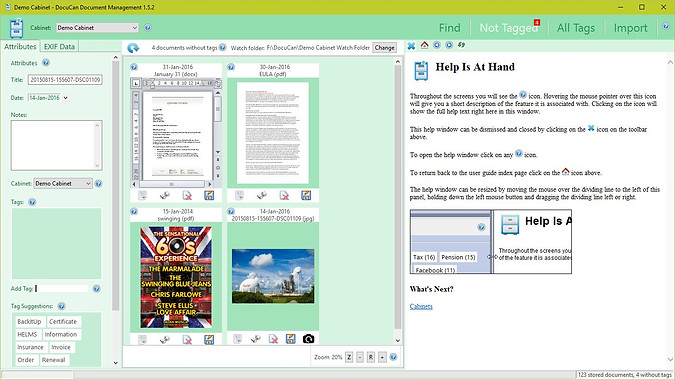Add the Order tag suggestion
This screenshot has width=675, height=380.
point(25,360)
